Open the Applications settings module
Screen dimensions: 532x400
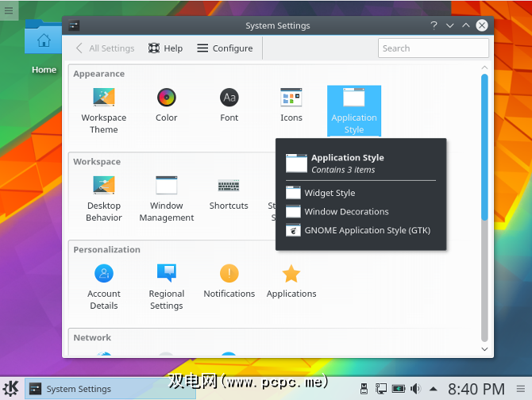pyautogui.click(x=291, y=282)
